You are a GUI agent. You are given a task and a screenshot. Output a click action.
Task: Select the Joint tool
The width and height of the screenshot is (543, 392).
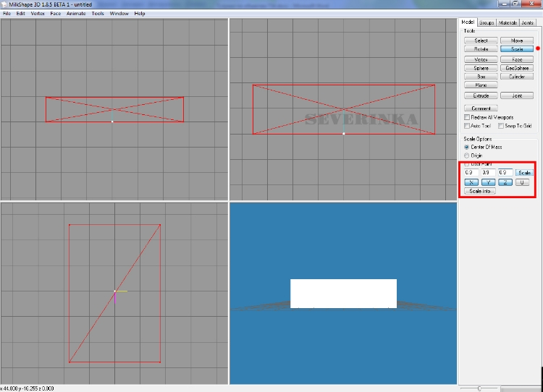517,95
